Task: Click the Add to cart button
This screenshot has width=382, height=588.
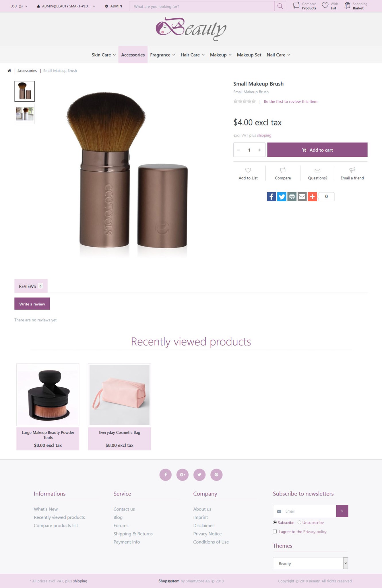Action: pos(317,150)
